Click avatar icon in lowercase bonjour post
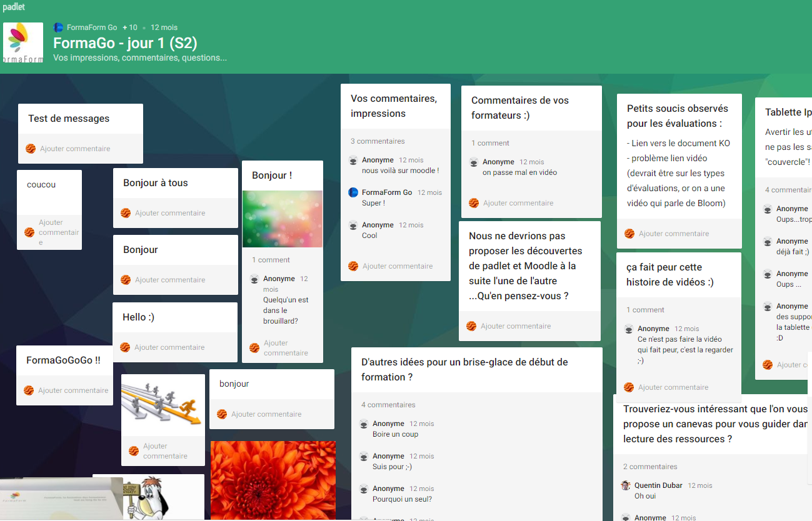The width and height of the screenshot is (812, 521). [x=222, y=414]
